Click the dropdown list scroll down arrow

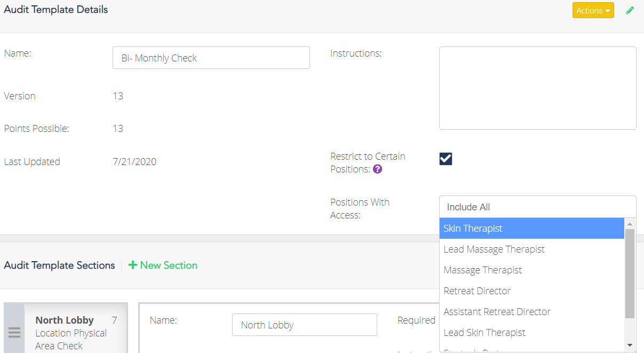[630, 346]
